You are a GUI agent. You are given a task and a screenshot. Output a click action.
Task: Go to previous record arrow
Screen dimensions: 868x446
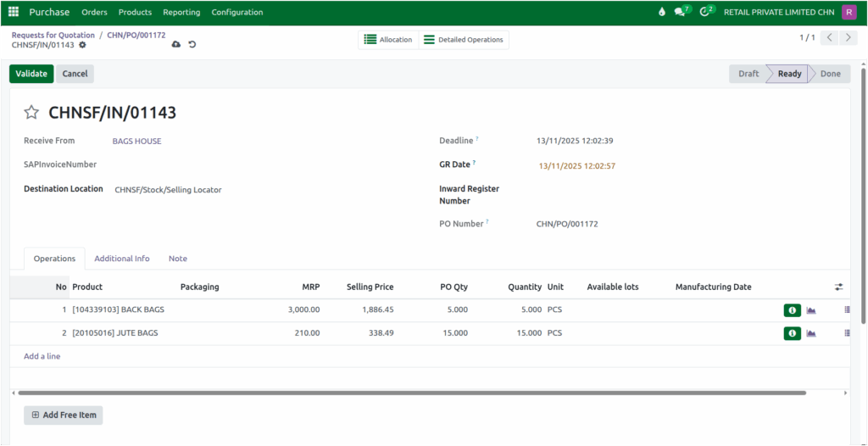829,37
